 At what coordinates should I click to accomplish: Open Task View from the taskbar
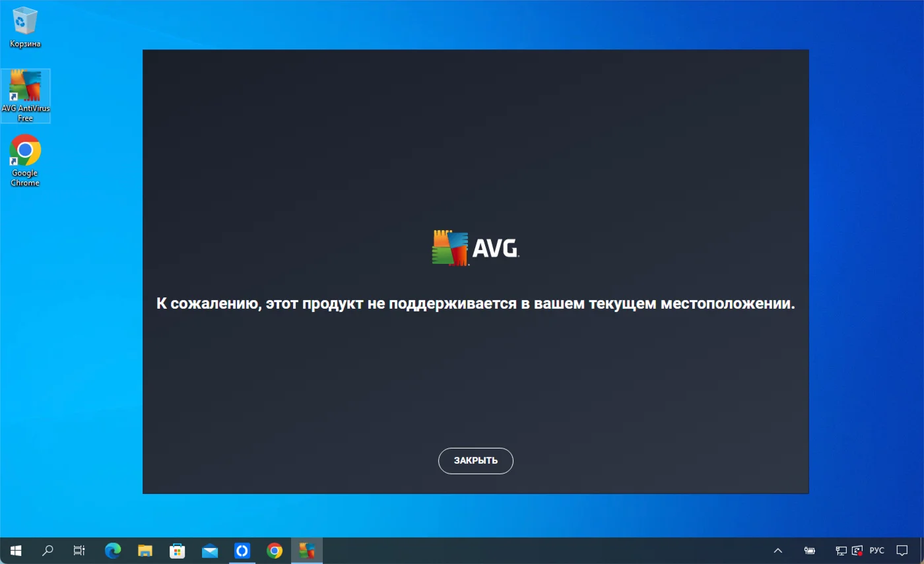79,550
